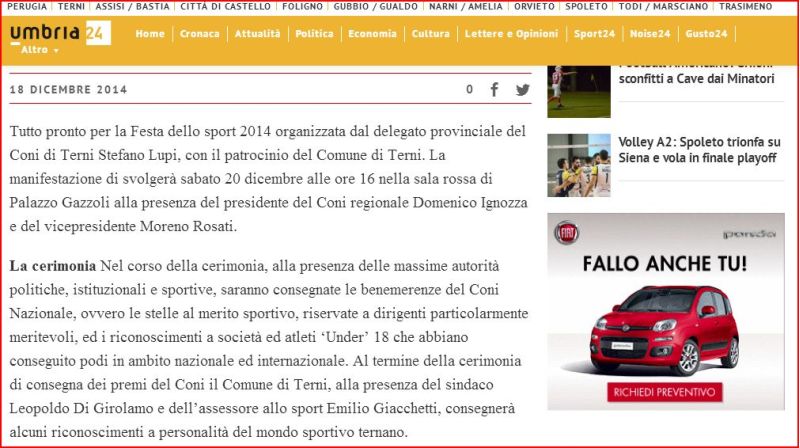Viewport: 800px width, 448px height.
Task: Go to the Cronaca section
Action: [x=200, y=34]
